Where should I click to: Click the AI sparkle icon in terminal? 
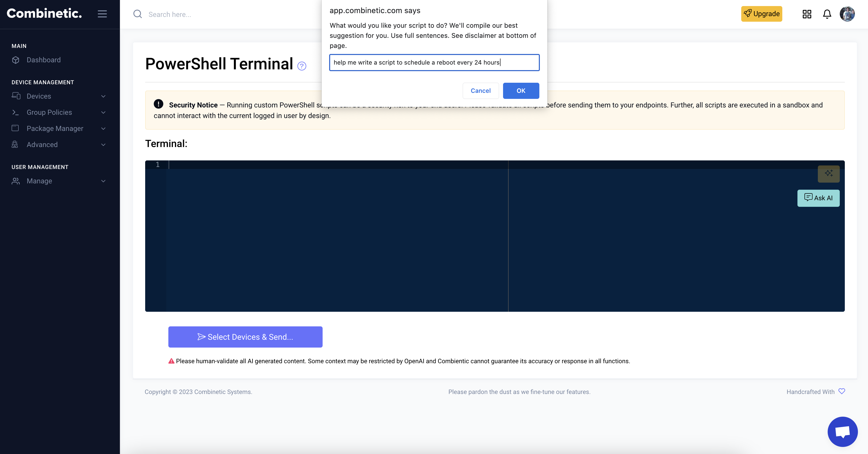point(829,174)
